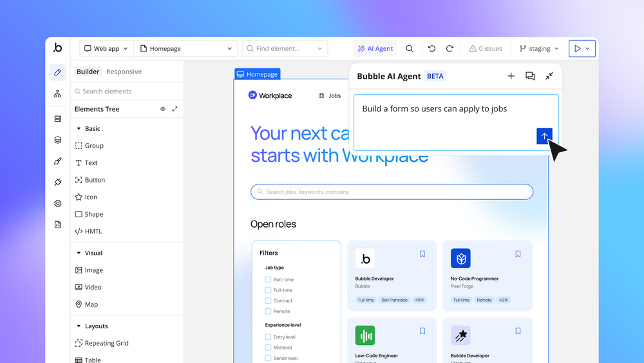Image resolution: width=644 pixels, height=363 pixels.
Task: Collapse the Visual section
Action: [x=79, y=253]
